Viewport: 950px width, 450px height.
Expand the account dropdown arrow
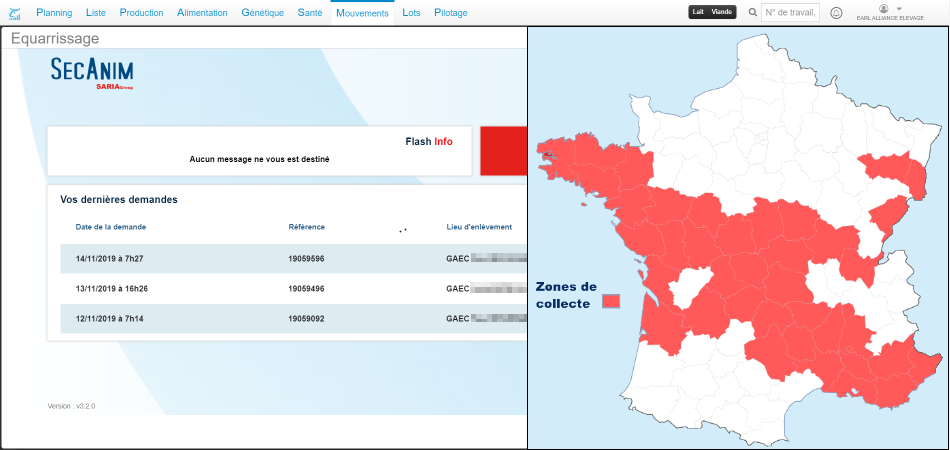click(899, 8)
